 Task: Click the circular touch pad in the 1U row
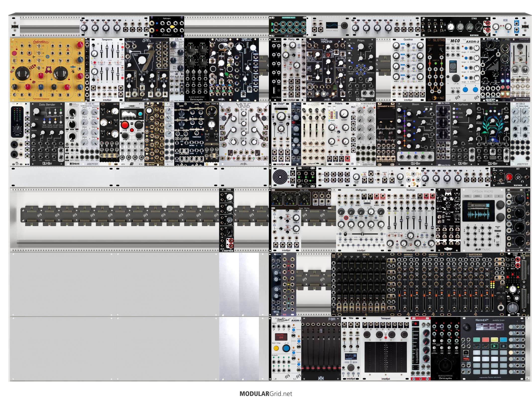(x=280, y=177)
